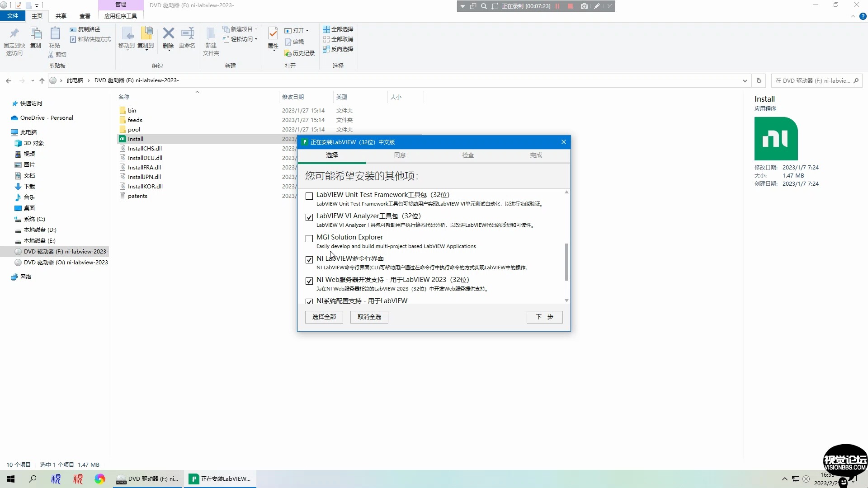
Task: Disable NI LabVIEW命令行界面 checkbox
Action: pos(309,260)
